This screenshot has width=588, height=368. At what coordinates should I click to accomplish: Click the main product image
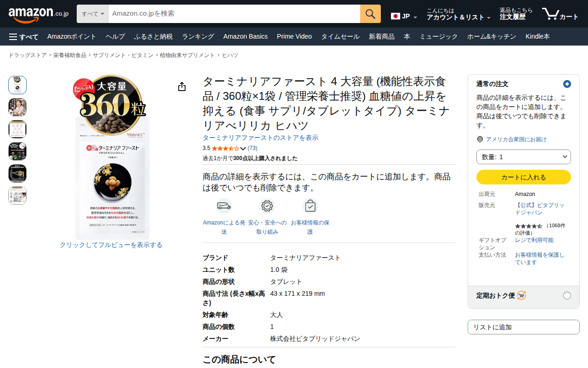(111, 156)
